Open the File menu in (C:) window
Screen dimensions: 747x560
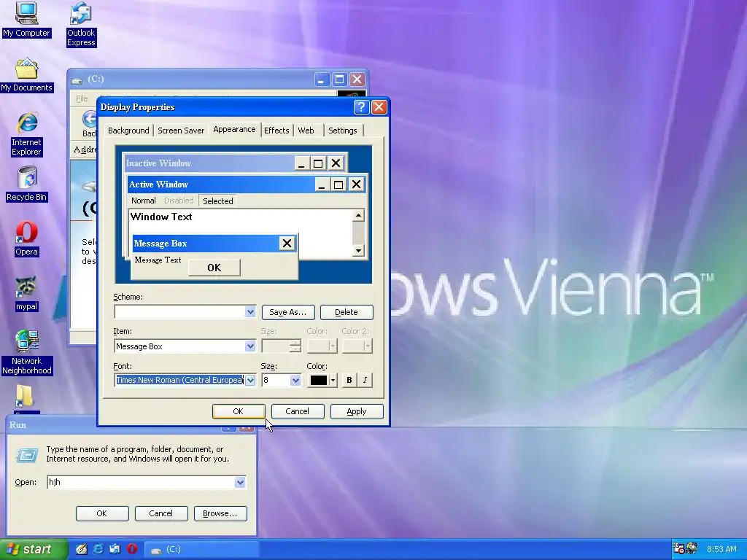coord(82,98)
